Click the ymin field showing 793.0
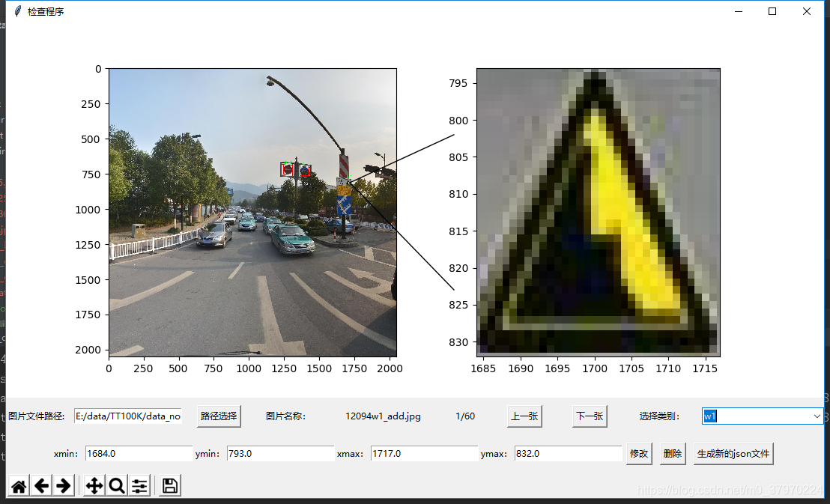The image size is (830, 504). (281, 454)
